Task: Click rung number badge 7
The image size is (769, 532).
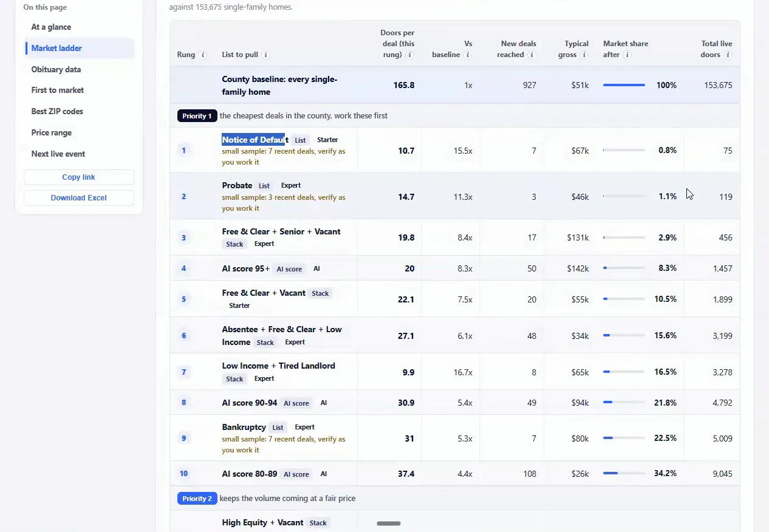Action: (184, 372)
